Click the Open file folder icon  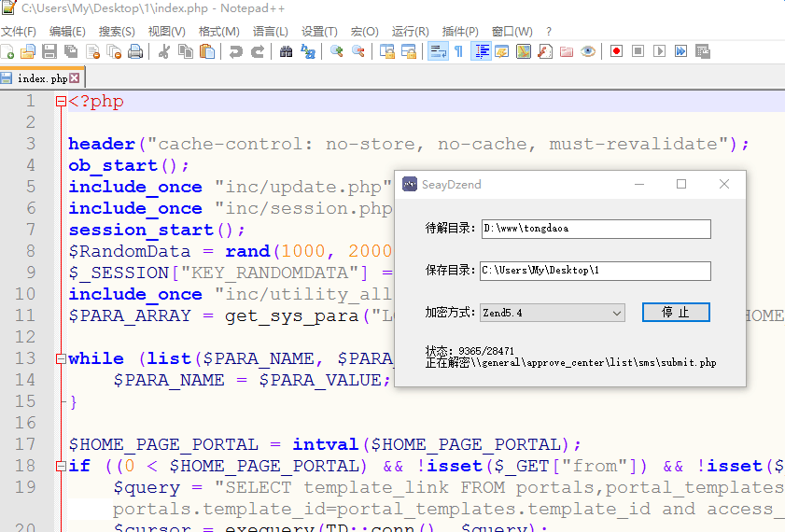tap(28, 51)
